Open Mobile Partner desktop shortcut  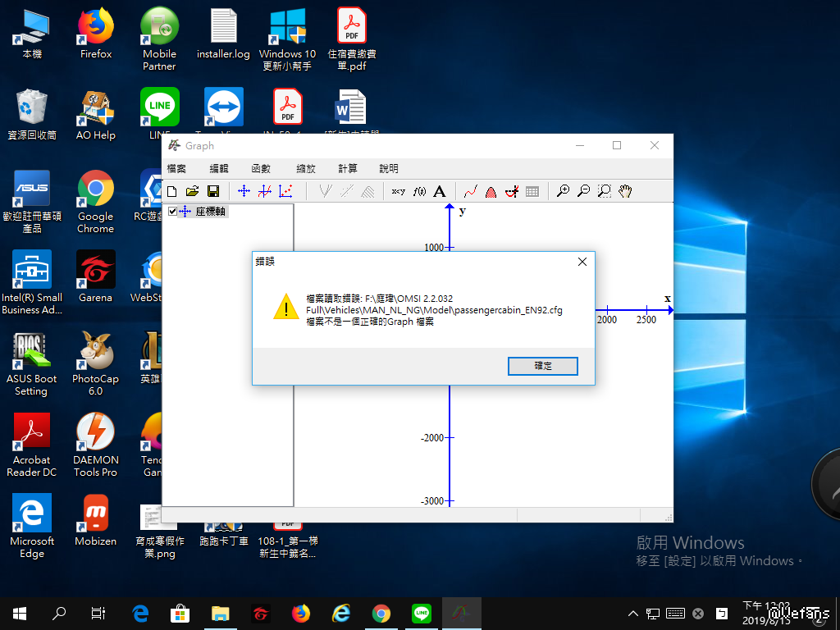(159, 39)
